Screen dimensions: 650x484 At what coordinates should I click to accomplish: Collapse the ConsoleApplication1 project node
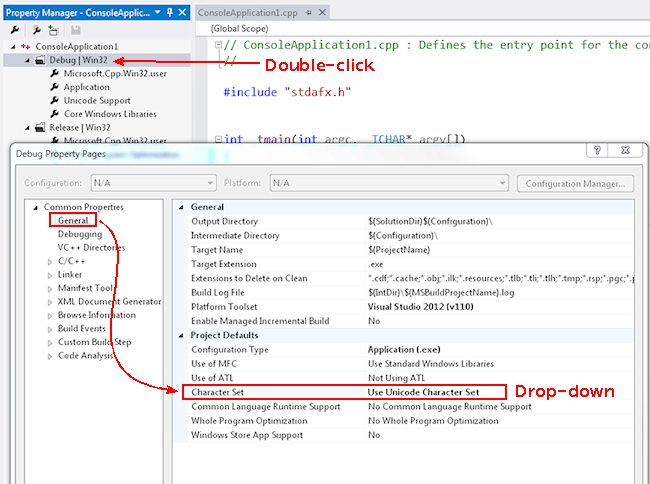coord(13,46)
